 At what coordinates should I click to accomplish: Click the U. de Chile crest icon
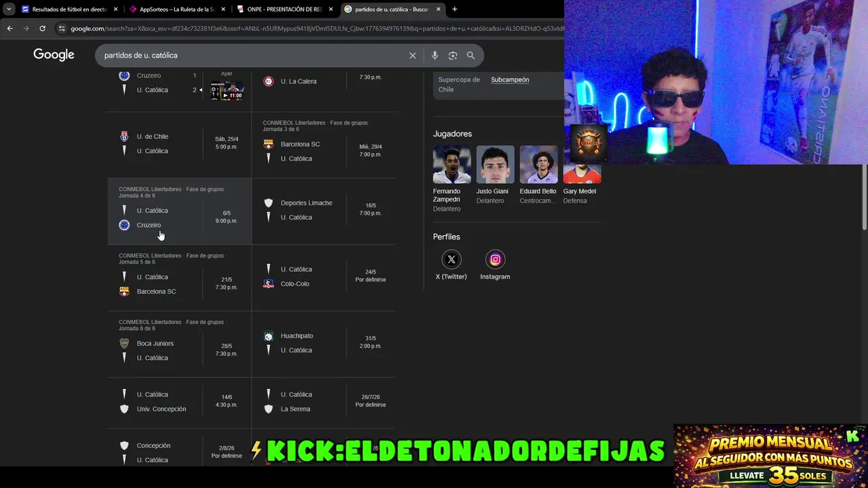point(124,136)
